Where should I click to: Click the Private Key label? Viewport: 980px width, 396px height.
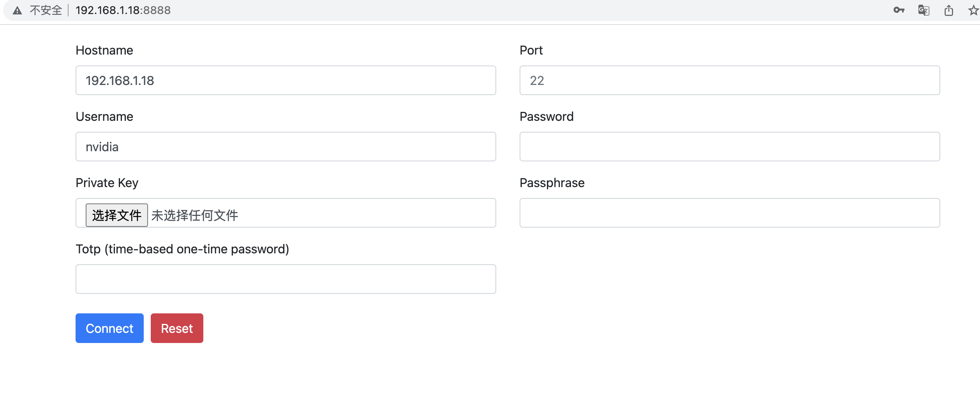(107, 182)
